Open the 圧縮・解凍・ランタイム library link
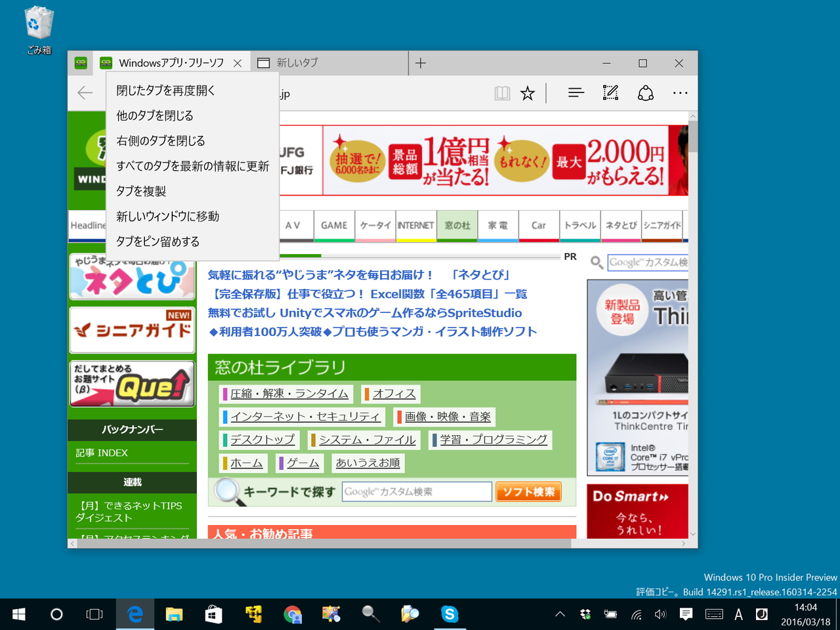Image resolution: width=840 pixels, height=630 pixels. [x=289, y=394]
